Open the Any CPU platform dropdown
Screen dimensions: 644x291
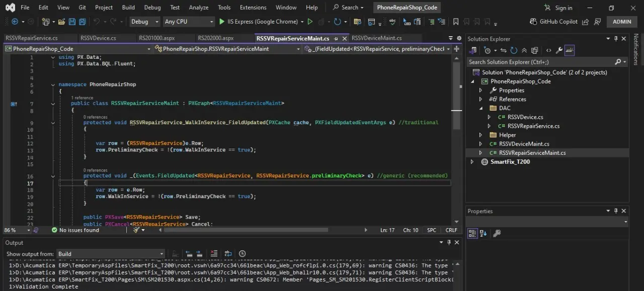point(189,22)
